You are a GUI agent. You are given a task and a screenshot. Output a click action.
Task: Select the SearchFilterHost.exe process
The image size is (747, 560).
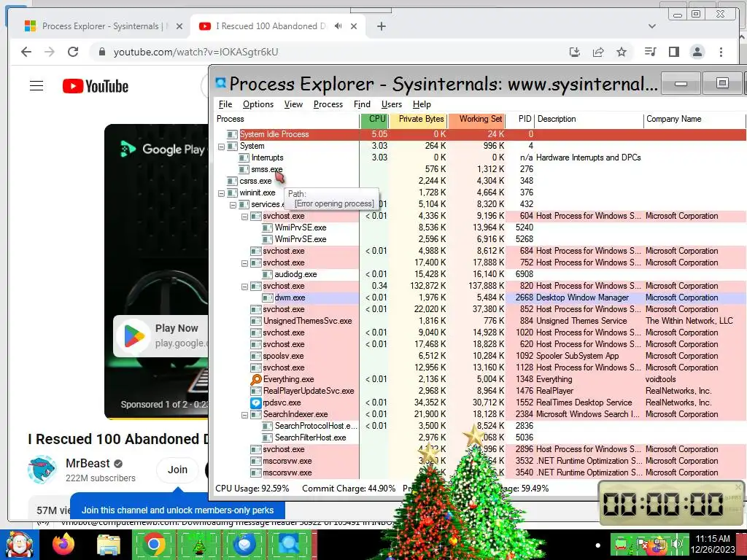point(310,437)
